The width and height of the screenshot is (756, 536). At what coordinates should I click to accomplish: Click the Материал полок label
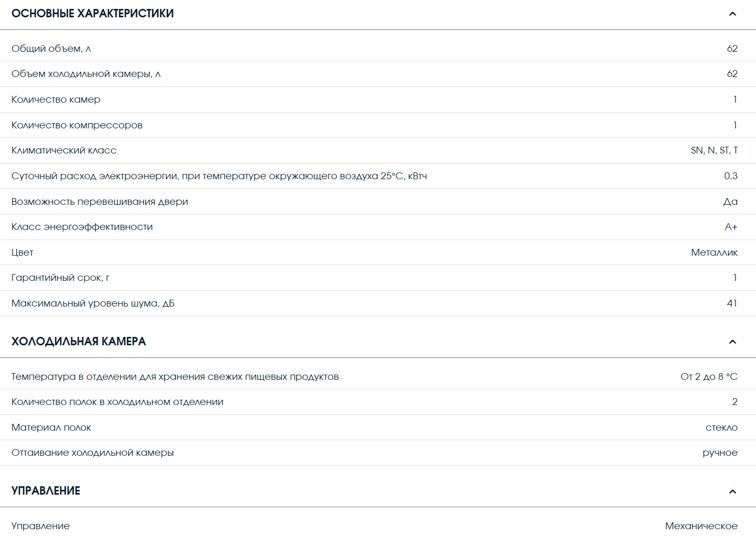tap(51, 428)
